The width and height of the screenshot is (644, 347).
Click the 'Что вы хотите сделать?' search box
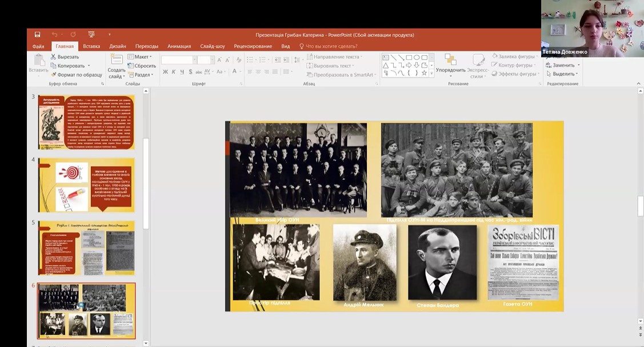329,46
